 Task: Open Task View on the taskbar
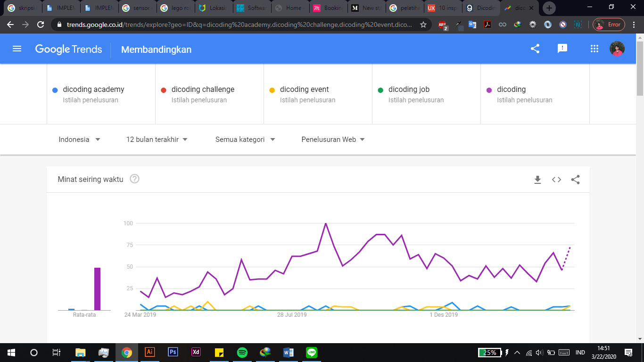[56, 352]
